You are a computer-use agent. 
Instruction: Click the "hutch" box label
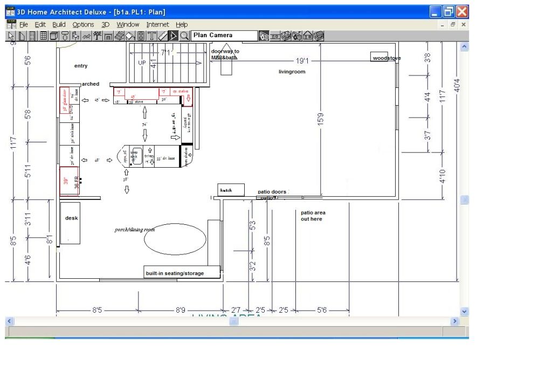pyautogui.click(x=226, y=190)
